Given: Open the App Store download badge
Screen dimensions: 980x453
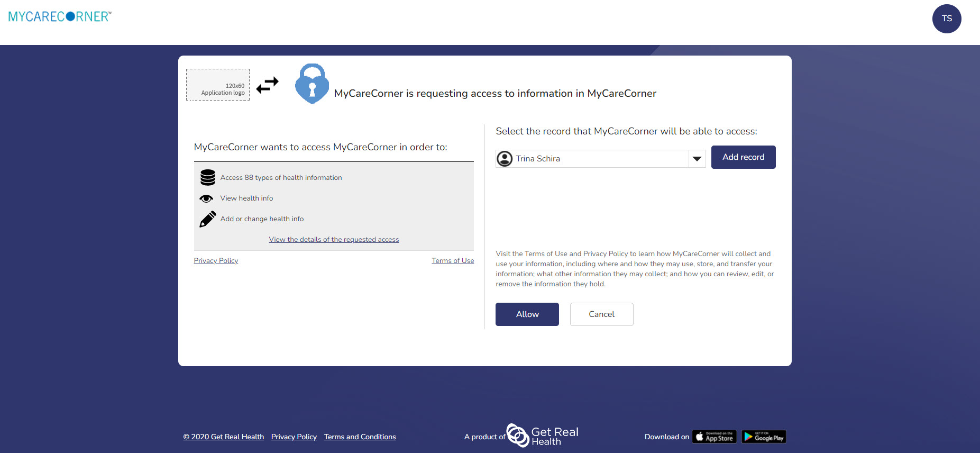Looking at the screenshot, I should [714, 437].
